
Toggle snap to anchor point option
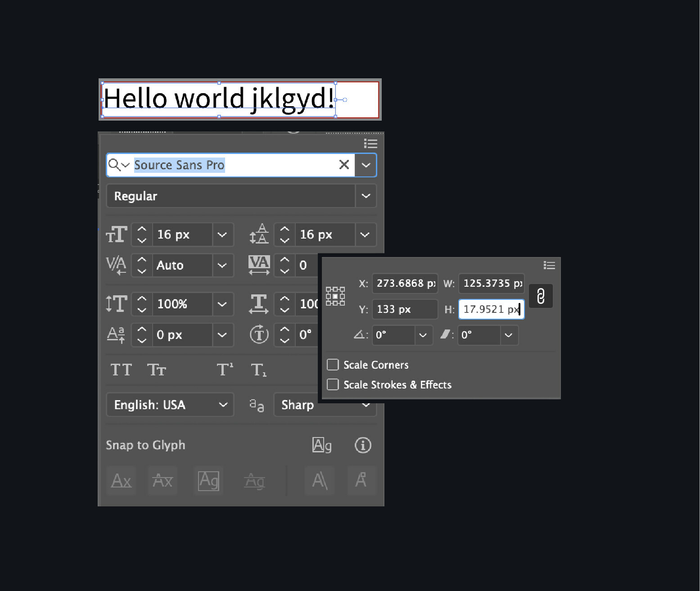[361, 480]
